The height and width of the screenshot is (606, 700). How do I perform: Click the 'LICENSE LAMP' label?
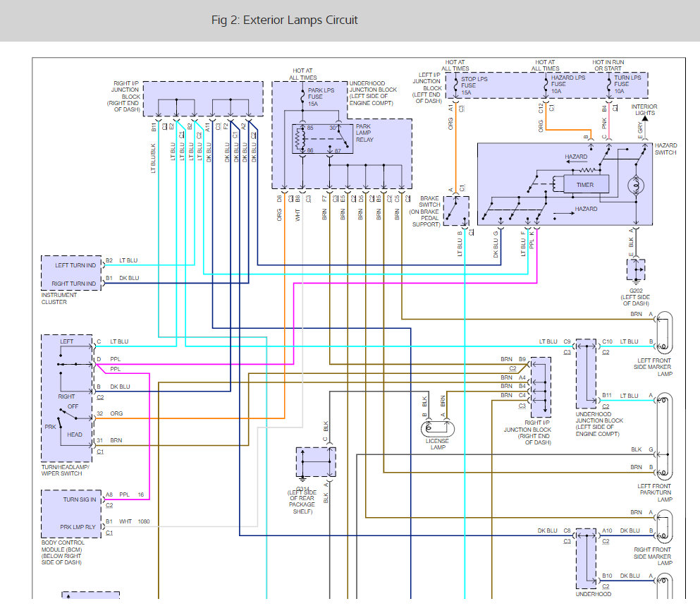point(437,444)
